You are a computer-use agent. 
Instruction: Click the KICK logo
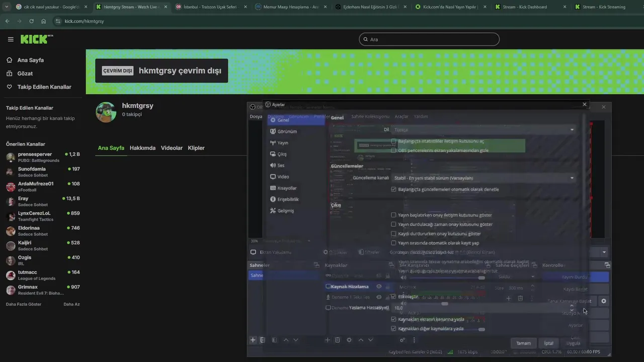click(x=36, y=39)
